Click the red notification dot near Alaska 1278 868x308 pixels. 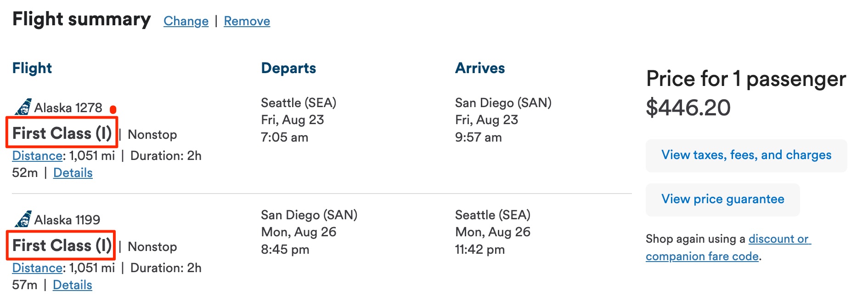point(113,109)
